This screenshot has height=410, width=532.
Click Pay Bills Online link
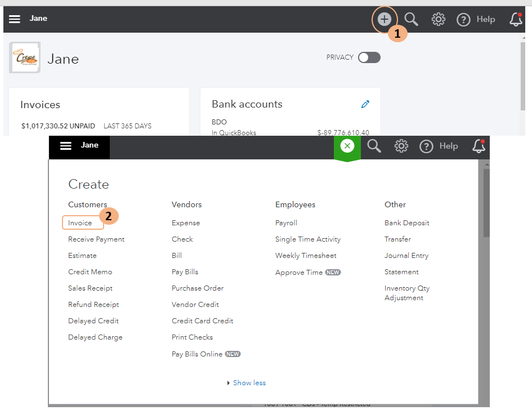point(196,354)
